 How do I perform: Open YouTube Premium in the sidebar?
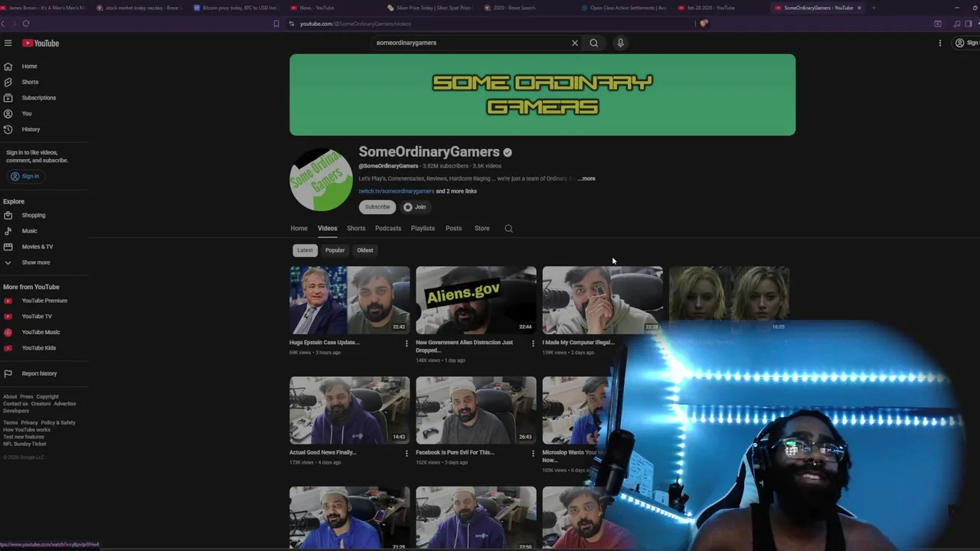coord(44,301)
